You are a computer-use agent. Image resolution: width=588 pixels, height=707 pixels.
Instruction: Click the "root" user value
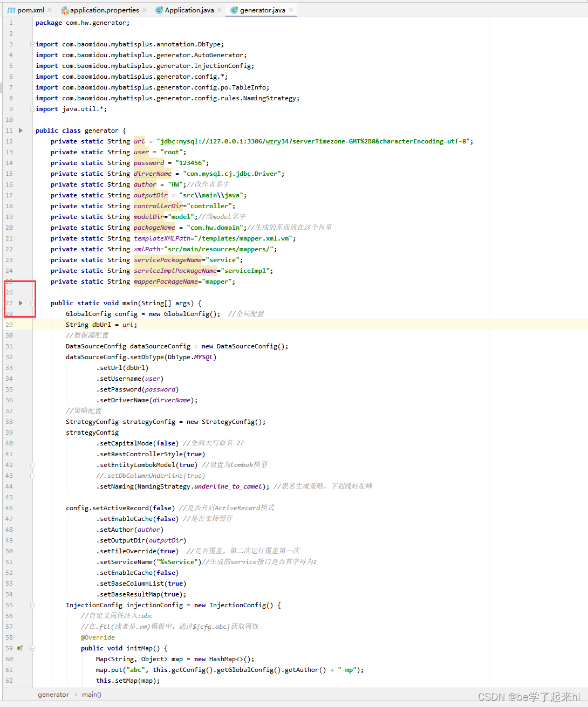click(171, 152)
